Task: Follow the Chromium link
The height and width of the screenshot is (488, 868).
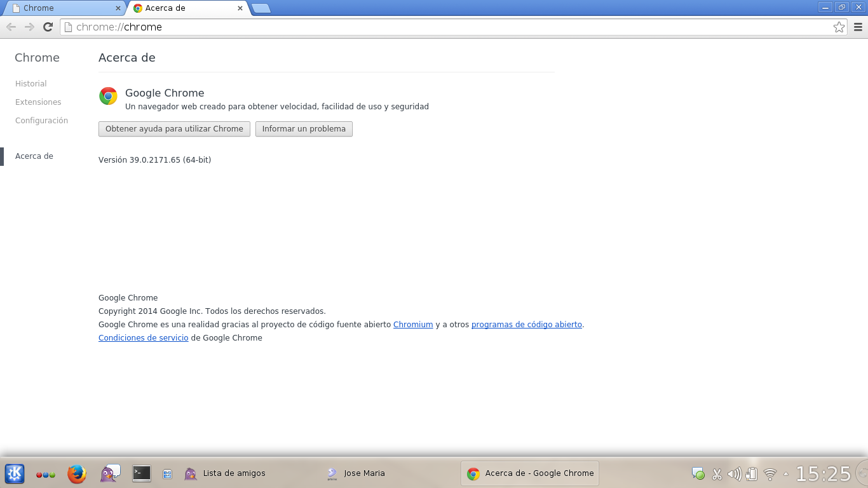Action: coord(413,325)
